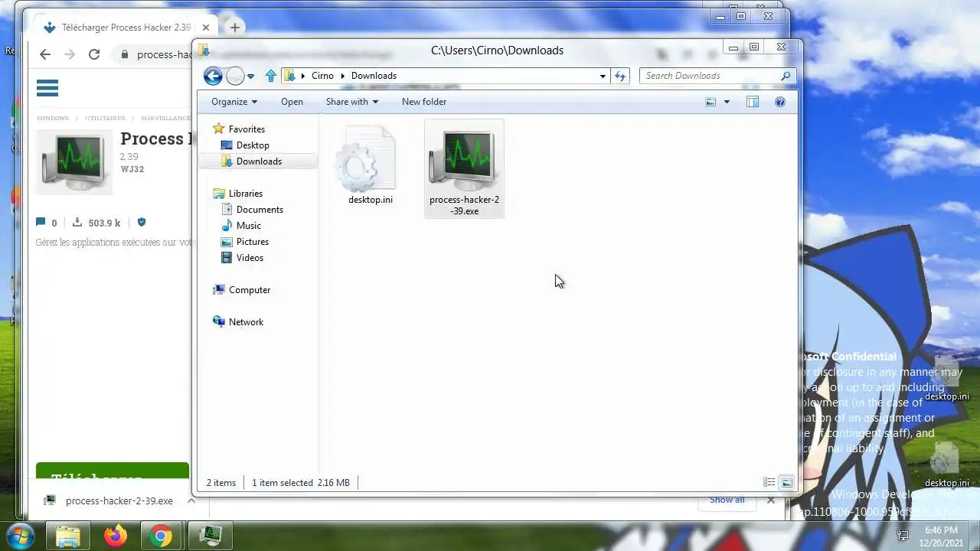The width and height of the screenshot is (980, 551).
Task: Click the WINDOWS breadcrumb link on webpage
Action: 53,119
